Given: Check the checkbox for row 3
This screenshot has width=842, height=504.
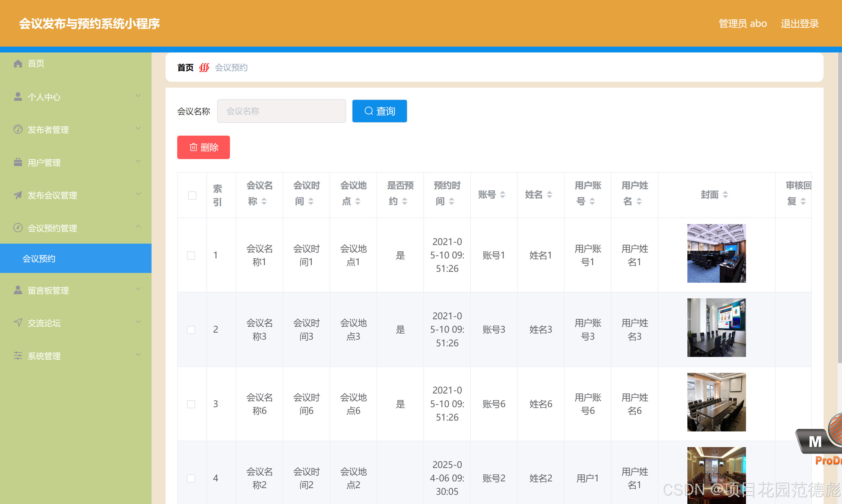Looking at the screenshot, I should 191,404.
